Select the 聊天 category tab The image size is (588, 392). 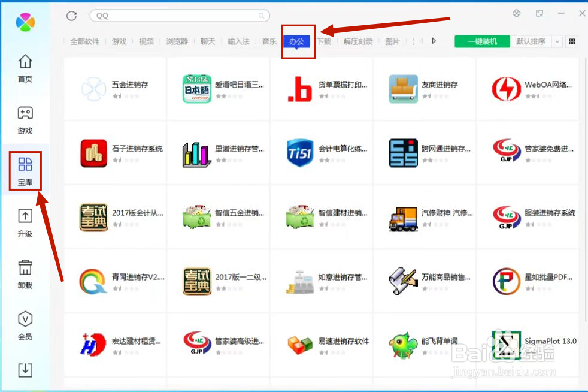[208, 41]
